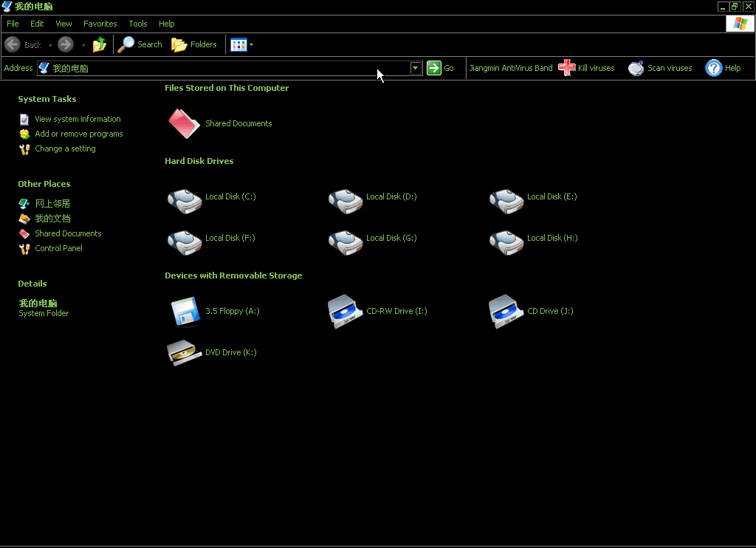756x548 pixels.
Task: Click the Scan viruses toolbar icon
Action: tap(636, 68)
